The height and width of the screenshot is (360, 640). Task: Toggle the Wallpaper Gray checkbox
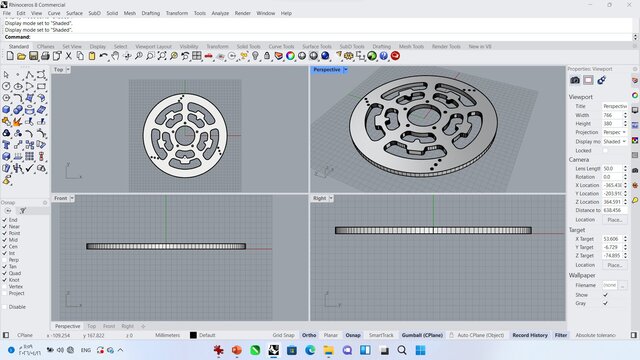[605, 303]
